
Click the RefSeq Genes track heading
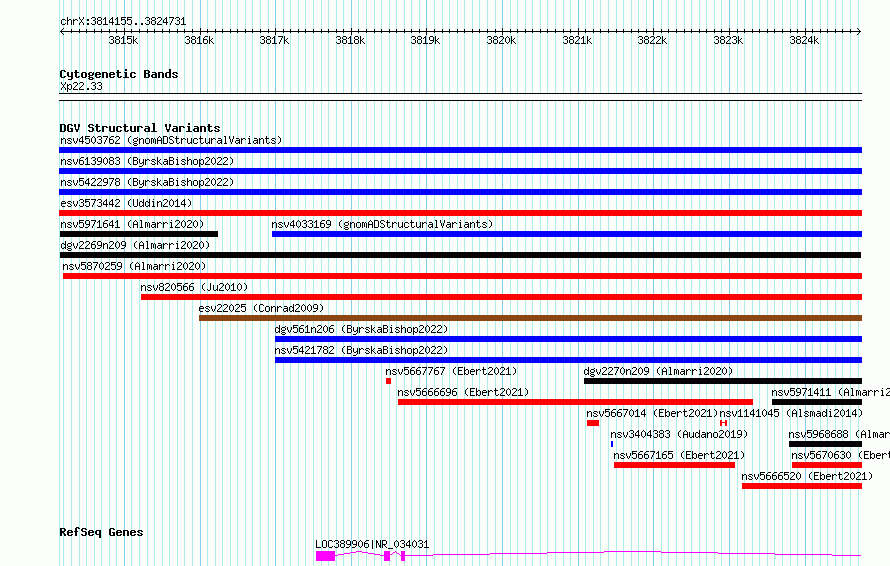(101, 533)
